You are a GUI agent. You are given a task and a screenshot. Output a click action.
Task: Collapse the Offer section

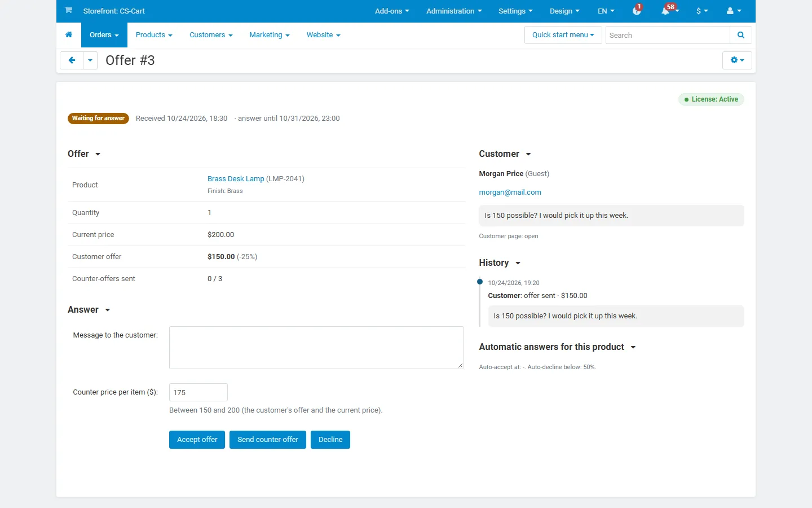click(x=84, y=154)
